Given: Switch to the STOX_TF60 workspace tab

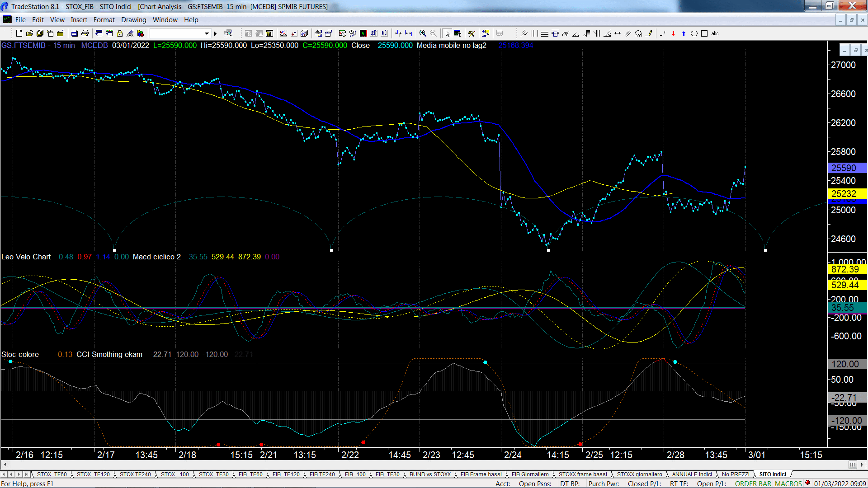Looking at the screenshot, I should point(52,474).
